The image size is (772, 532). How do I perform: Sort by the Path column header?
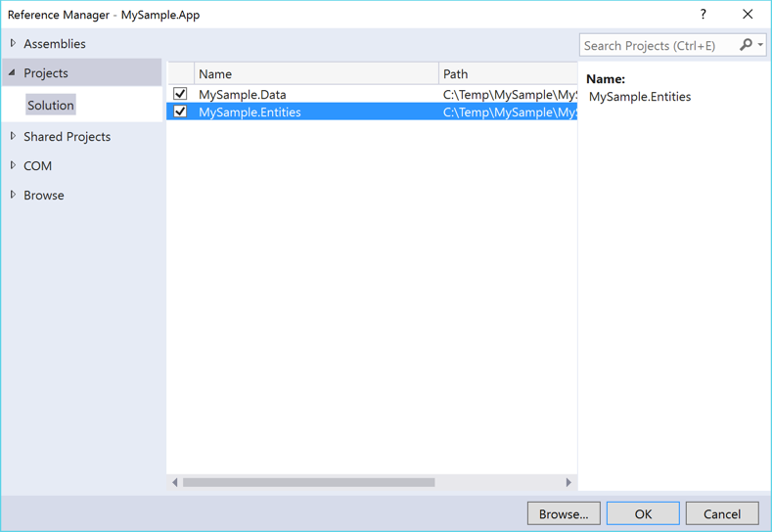tap(507, 74)
